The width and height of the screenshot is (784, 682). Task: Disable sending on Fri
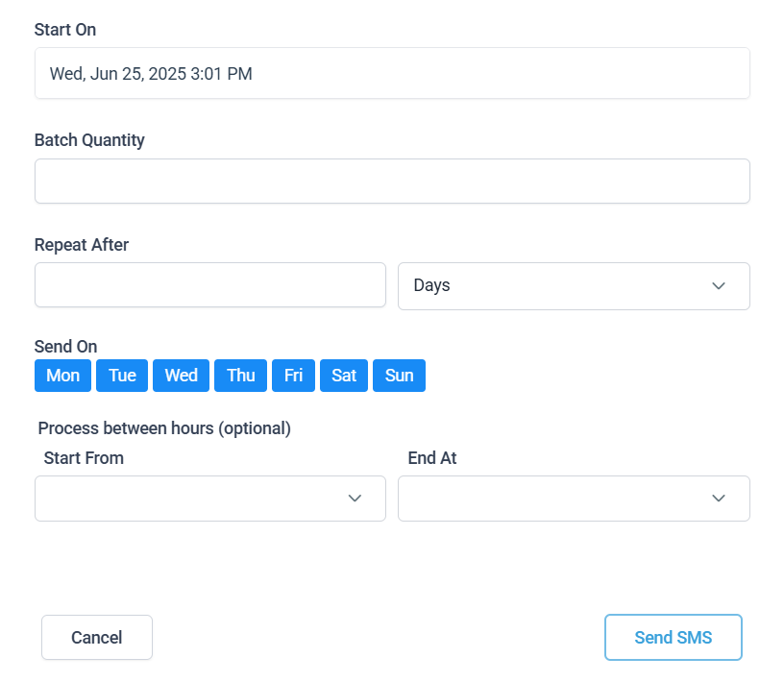click(293, 376)
